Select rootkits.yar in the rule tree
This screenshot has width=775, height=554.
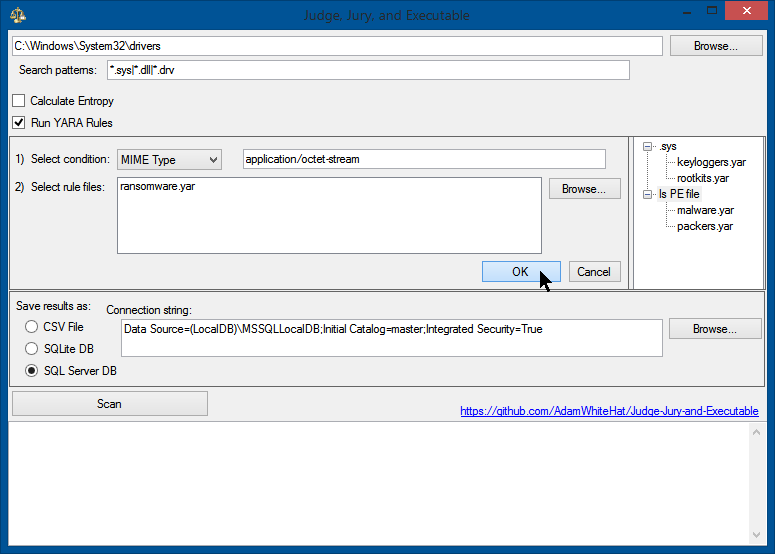click(x=702, y=178)
